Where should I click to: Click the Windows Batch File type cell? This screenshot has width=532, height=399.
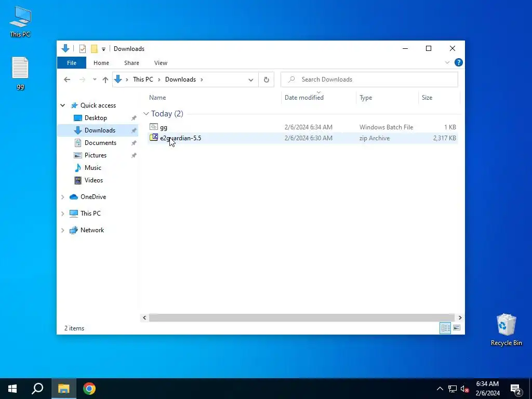[386, 127]
